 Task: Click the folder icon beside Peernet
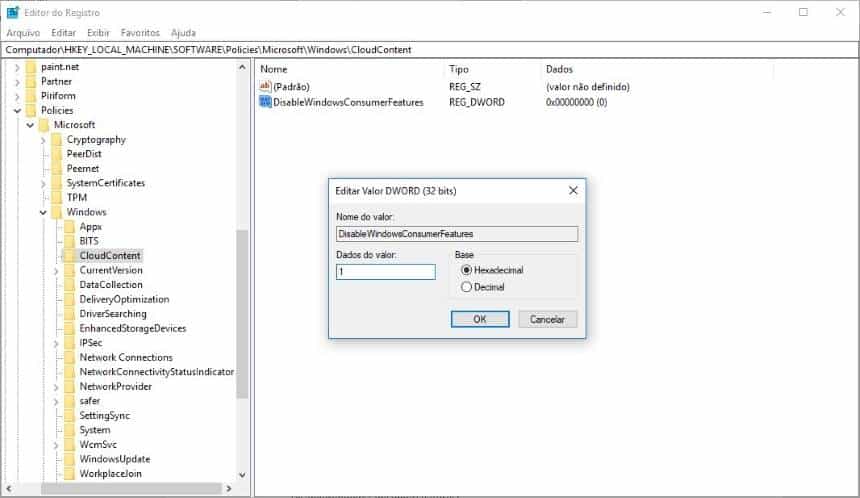57,169
